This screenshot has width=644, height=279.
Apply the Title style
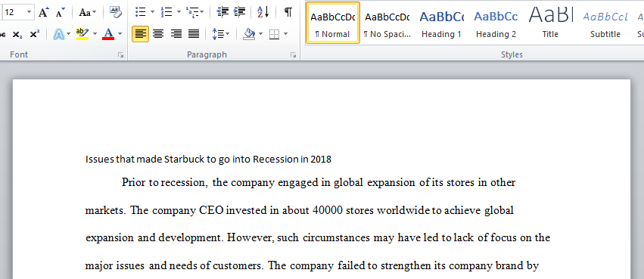coord(550,23)
